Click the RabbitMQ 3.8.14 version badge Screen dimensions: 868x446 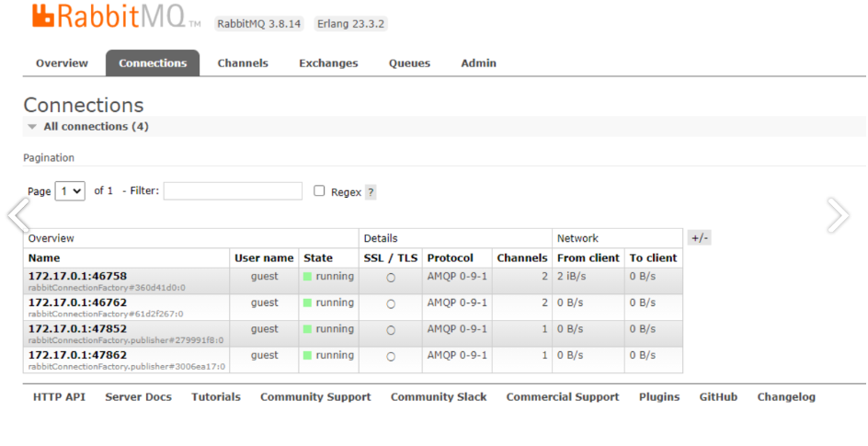pyautogui.click(x=259, y=24)
